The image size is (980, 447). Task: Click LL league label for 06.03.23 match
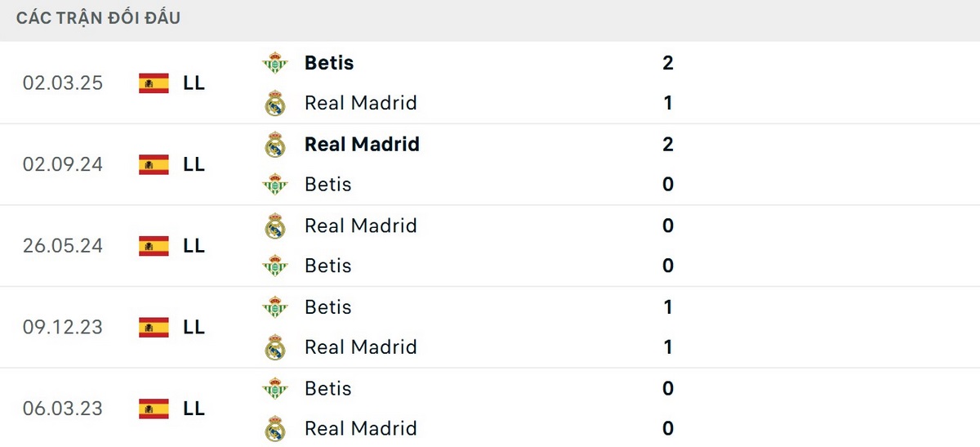point(194,408)
